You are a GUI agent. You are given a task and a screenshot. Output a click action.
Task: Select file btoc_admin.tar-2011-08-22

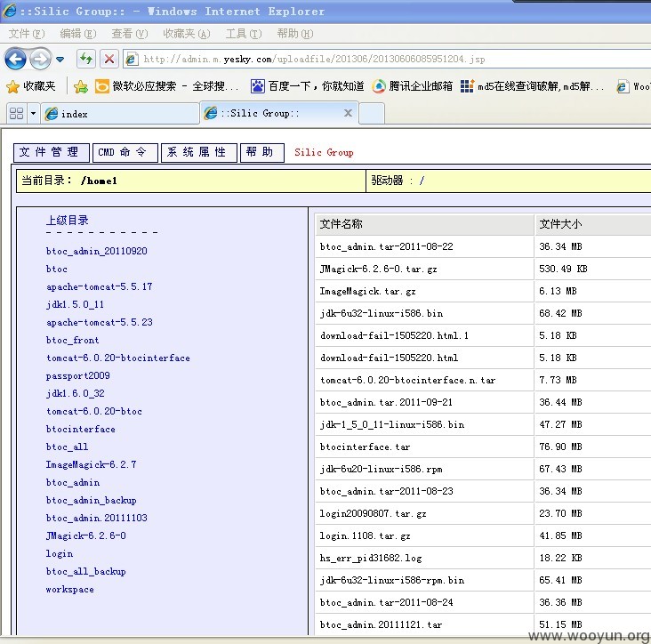(387, 246)
